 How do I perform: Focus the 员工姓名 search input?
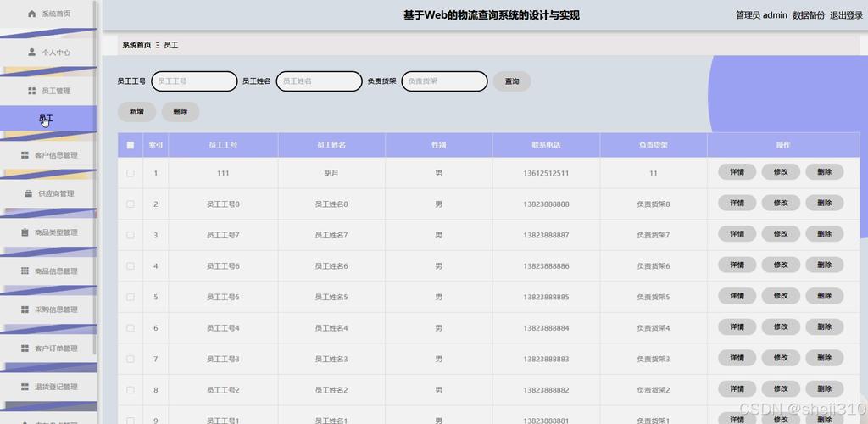pos(320,81)
